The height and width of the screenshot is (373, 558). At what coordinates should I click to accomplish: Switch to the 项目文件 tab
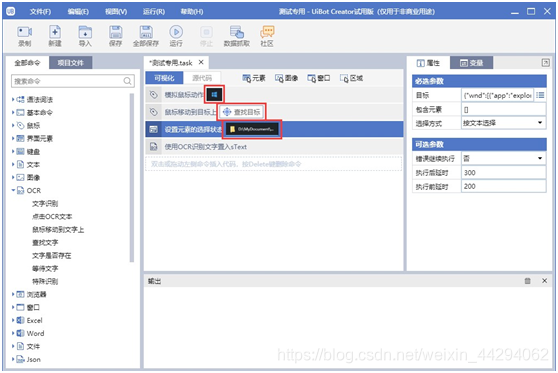click(70, 63)
